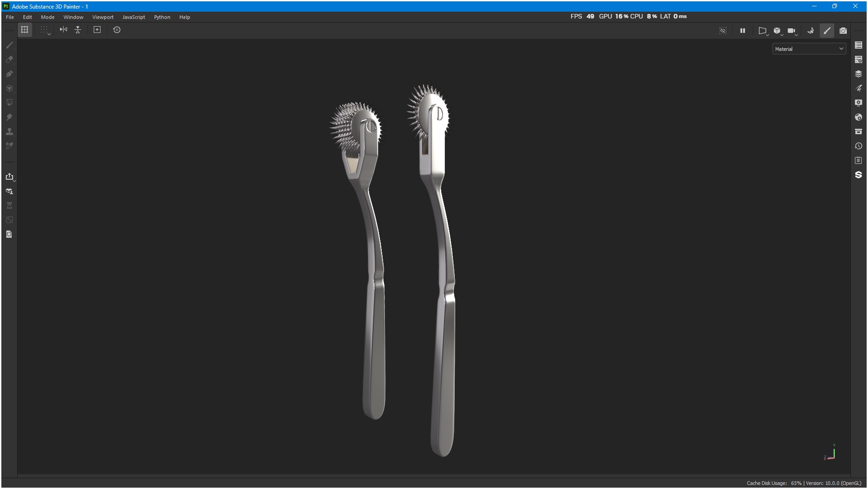Open the Edit menu
The image size is (868, 489).
point(27,17)
